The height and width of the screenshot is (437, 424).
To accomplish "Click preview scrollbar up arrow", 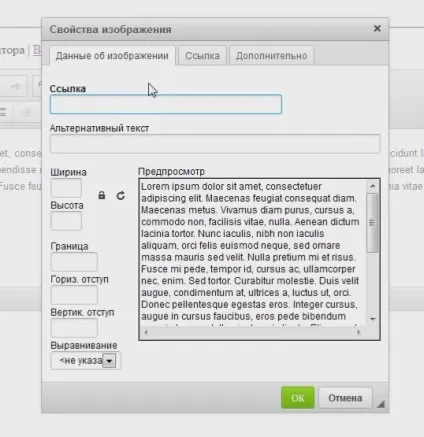I will [x=373, y=186].
